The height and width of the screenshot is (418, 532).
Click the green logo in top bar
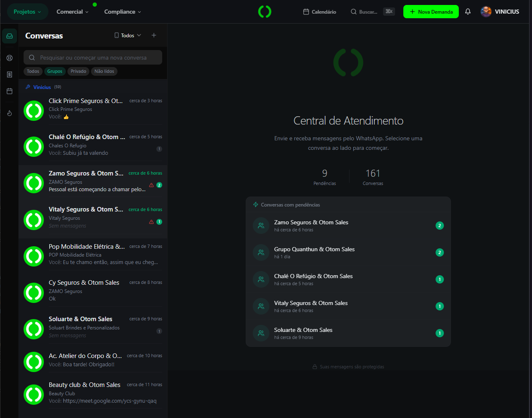coord(265,12)
